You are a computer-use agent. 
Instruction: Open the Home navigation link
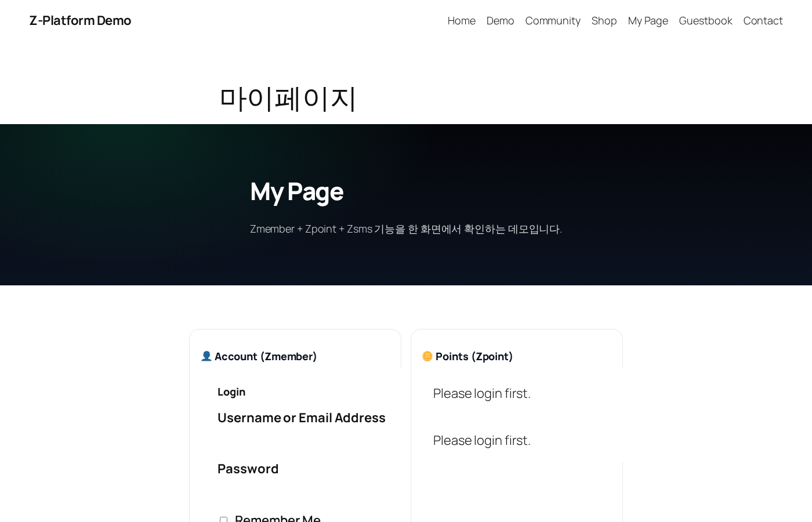[x=461, y=20]
